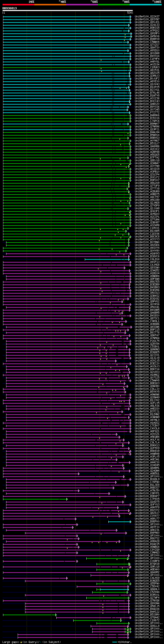Click the =100char. scale bar legend
This screenshot has width=164, height=644.
[x=122, y=642]
